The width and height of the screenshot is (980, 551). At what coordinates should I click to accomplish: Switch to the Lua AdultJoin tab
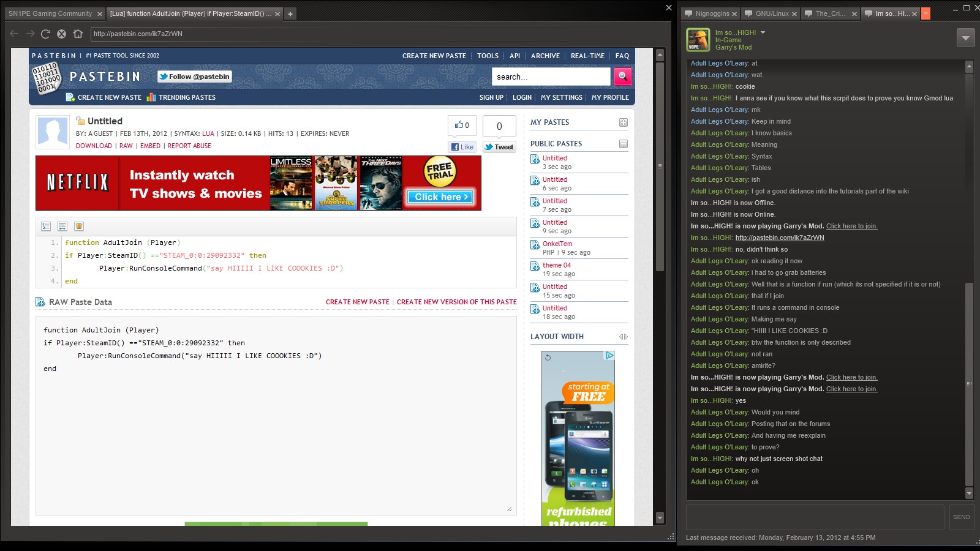pos(191,13)
